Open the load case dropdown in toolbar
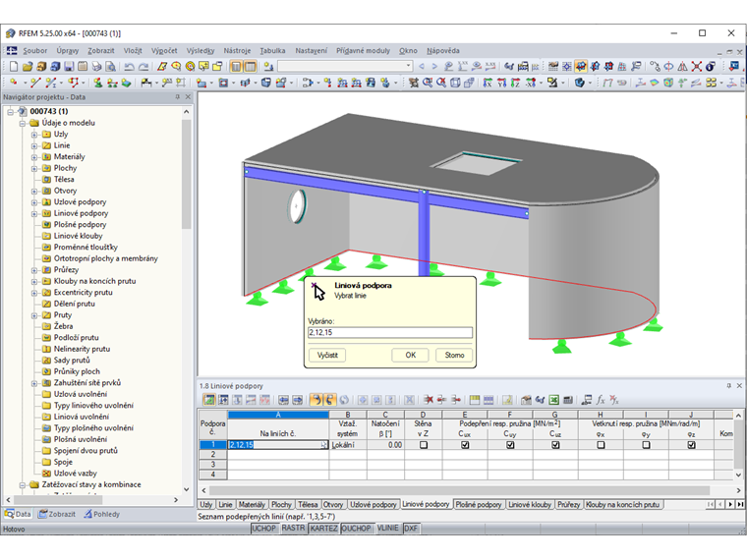 [408, 67]
